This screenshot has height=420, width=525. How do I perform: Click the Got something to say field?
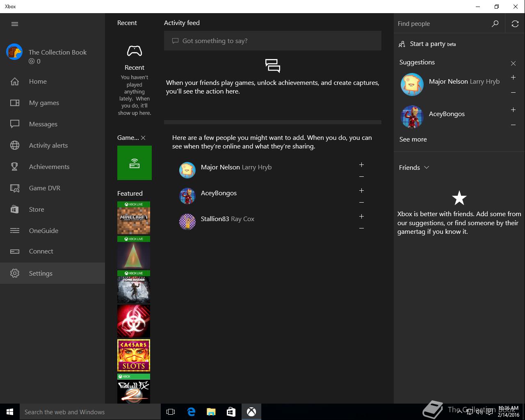click(x=273, y=41)
